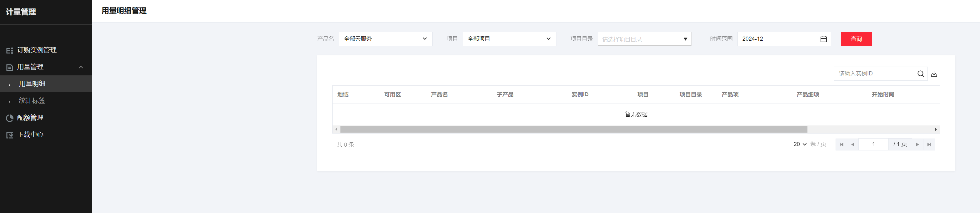Select 统计标签 in the sidebar
The width and height of the screenshot is (980, 213).
(32, 101)
